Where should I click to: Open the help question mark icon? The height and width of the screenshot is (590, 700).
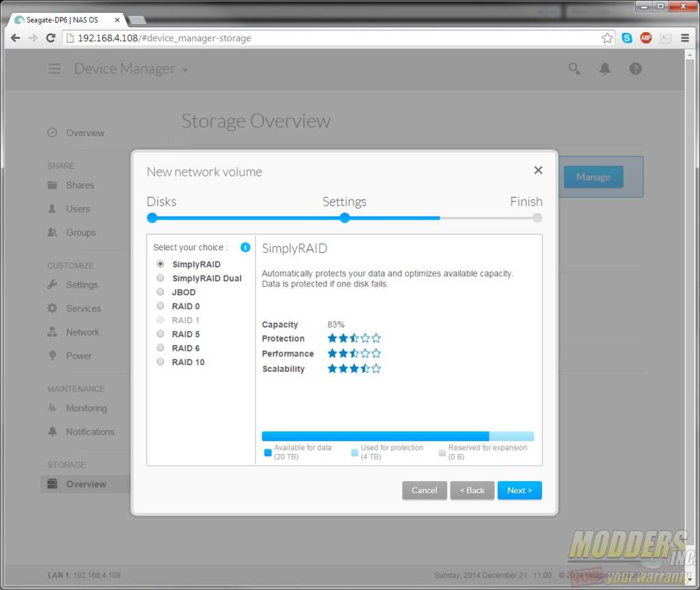[635, 69]
